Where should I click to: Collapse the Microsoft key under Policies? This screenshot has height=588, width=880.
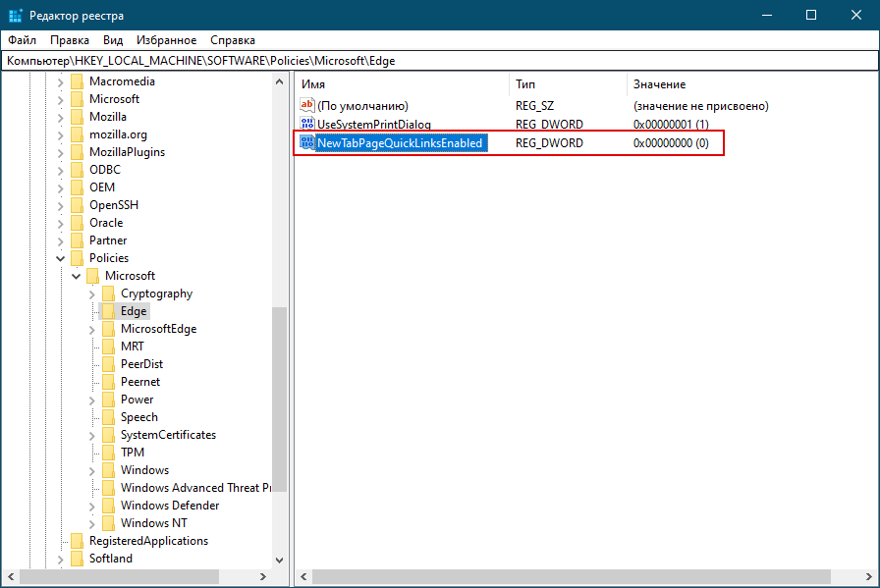click(77, 276)
